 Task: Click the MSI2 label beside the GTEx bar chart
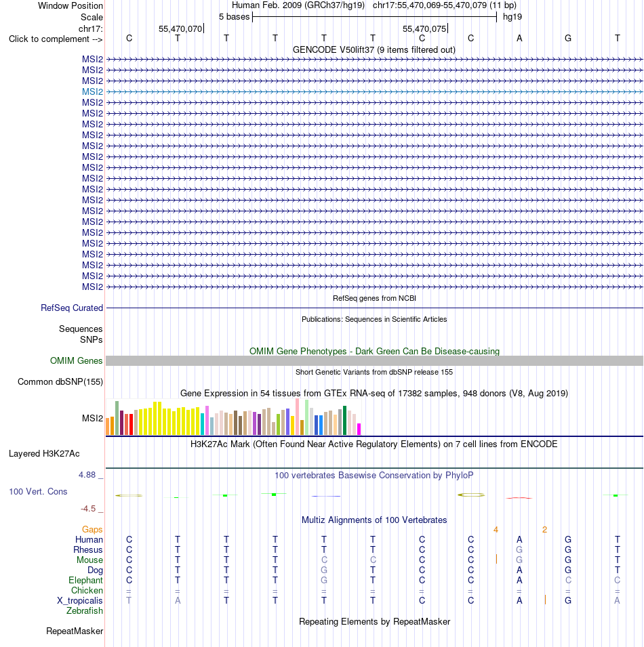coord(92,419)
